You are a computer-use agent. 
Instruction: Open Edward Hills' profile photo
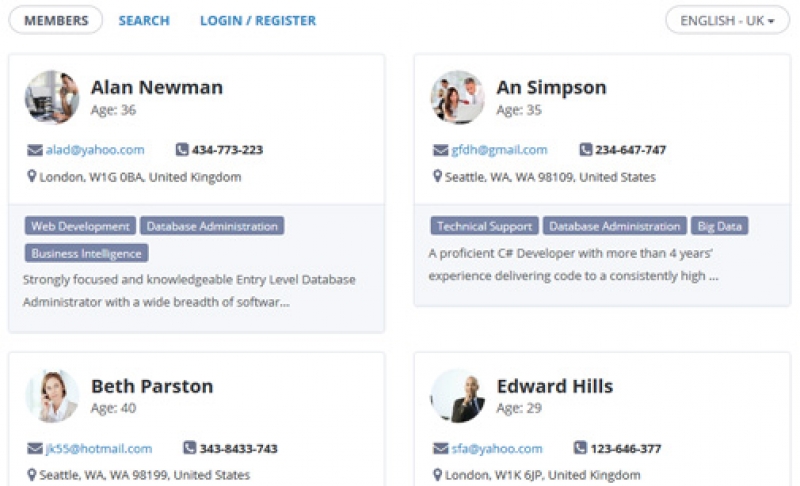(458, 396)
